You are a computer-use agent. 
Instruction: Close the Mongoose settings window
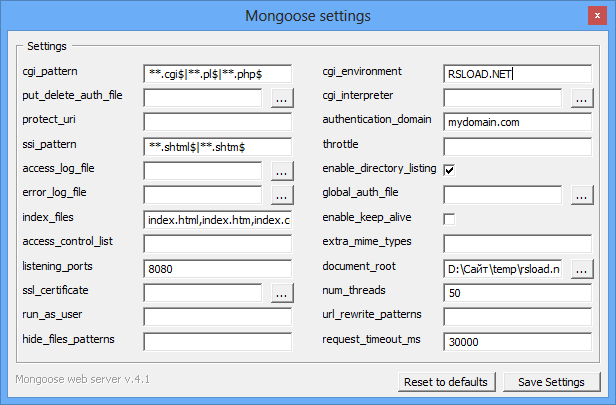[x=597, y=16]
